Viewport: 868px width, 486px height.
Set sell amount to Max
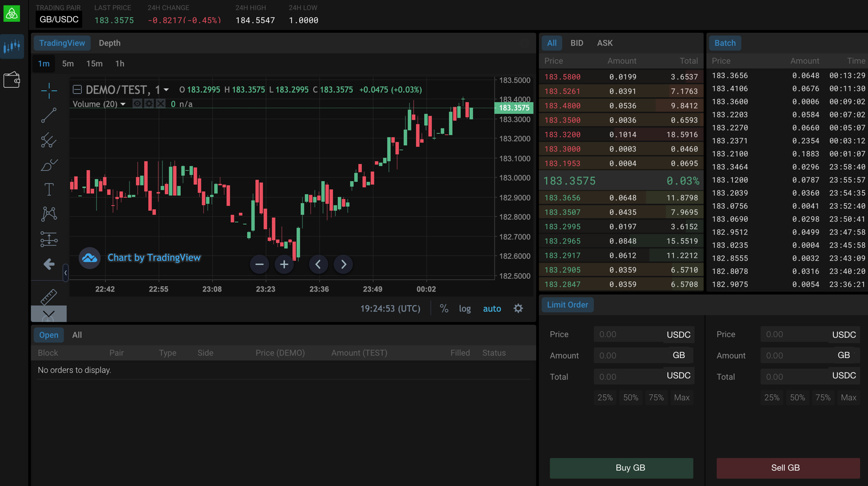[x=849, y=398]
